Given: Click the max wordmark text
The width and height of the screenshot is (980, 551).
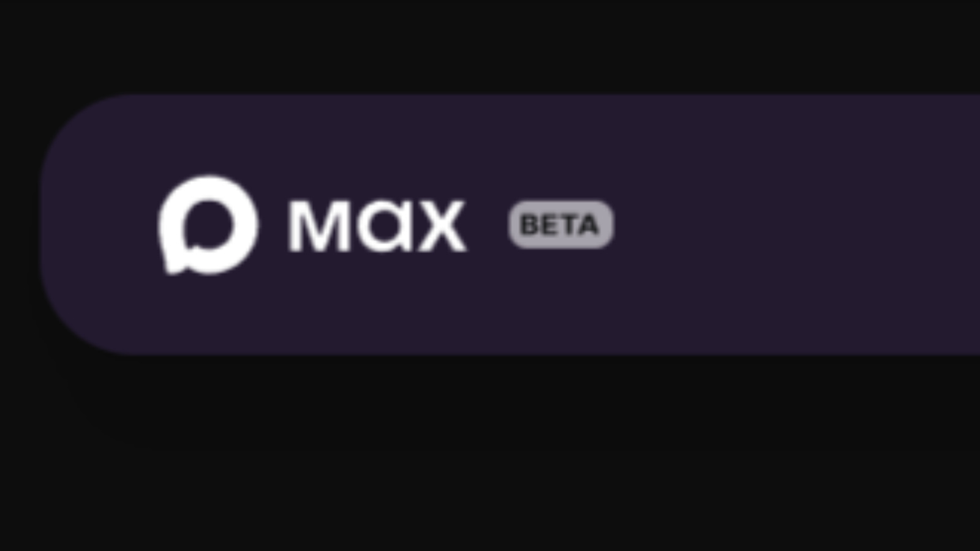Looking at the screenshot, I should click(377, 225).
